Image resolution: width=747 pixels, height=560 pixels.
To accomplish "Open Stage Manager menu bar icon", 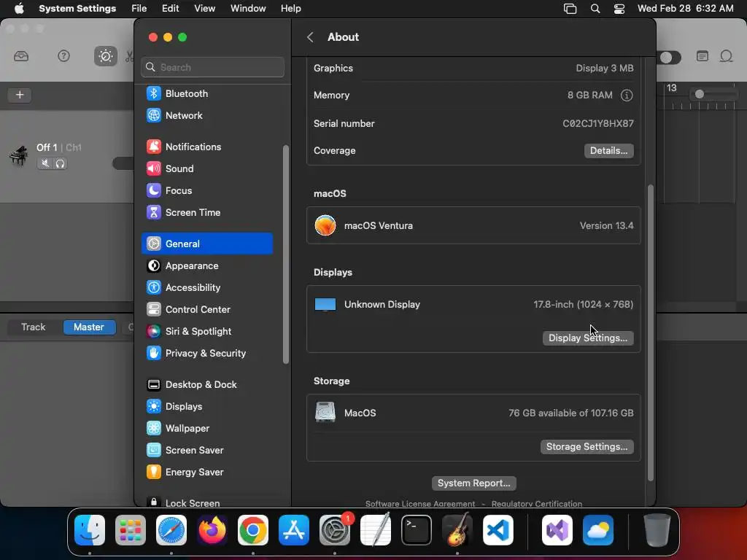I will click(x=570, y=9).
